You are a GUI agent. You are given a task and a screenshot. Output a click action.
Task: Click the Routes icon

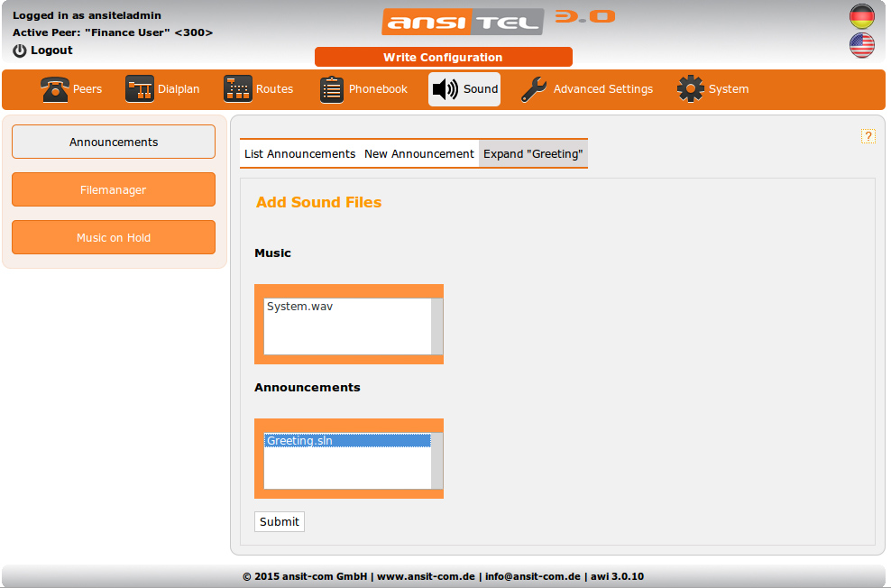[x=238, y=89]
